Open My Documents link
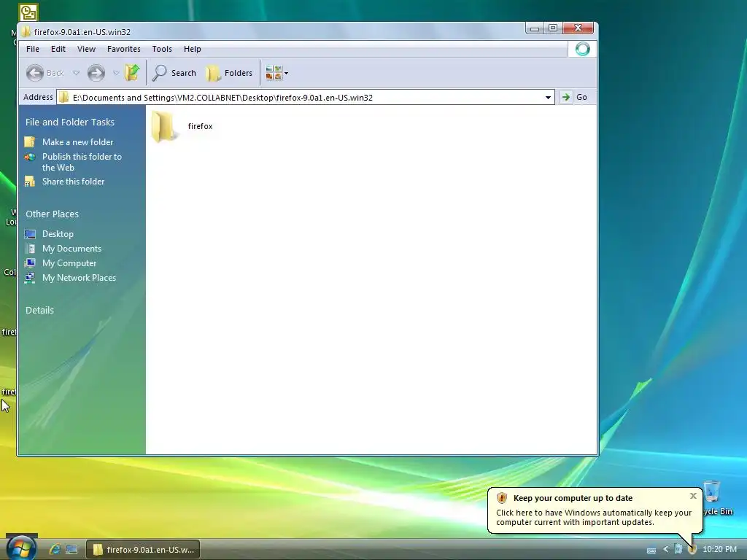 tap(72, 249)
